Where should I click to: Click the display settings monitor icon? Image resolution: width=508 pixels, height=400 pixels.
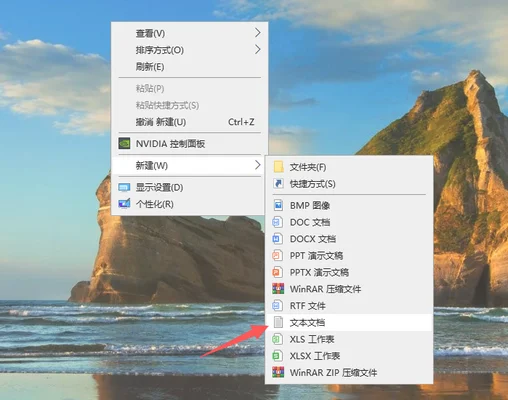click(124, 187)
